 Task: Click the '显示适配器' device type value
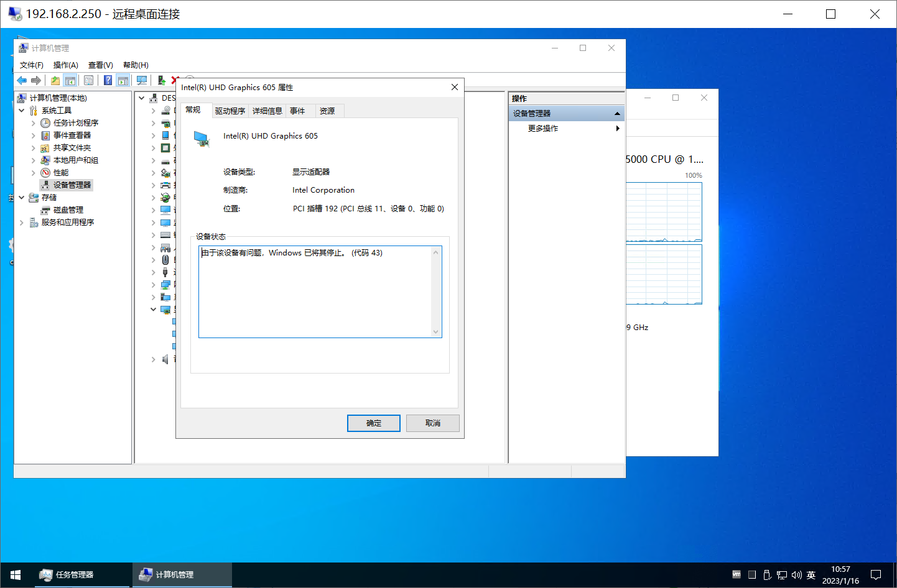tap(311, 172)
